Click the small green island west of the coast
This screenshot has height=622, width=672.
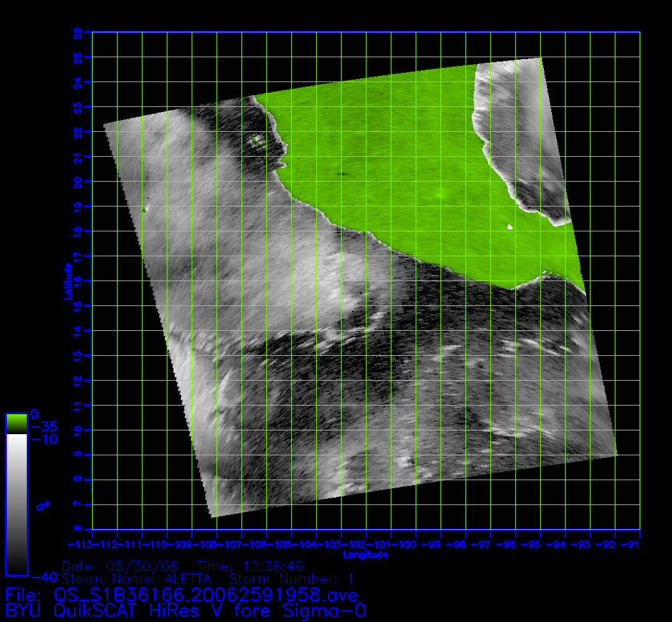point(256,142)
